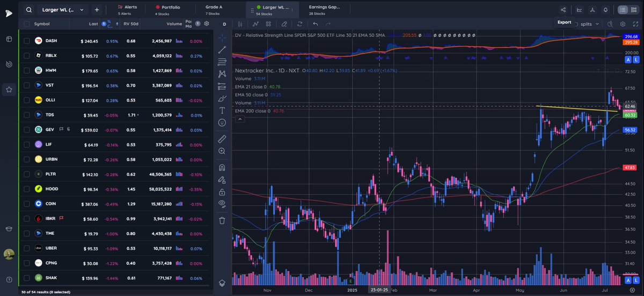This screenshot has width=644, height=296.
Task: Toggle lock all drawings padlock
Action: (222, 191)
